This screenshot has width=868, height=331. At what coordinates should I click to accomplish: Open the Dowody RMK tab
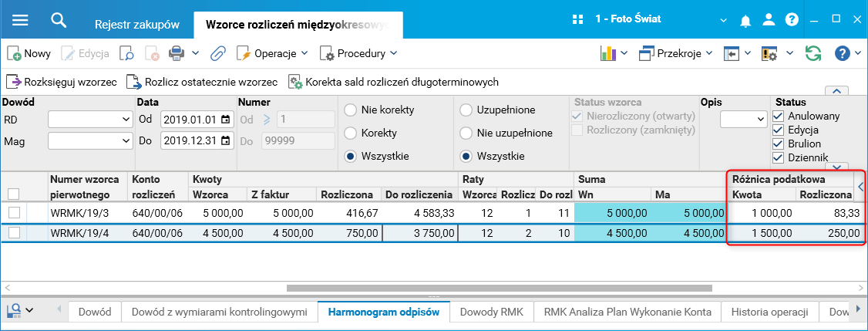pyautogui.click(x=491, y=312)
